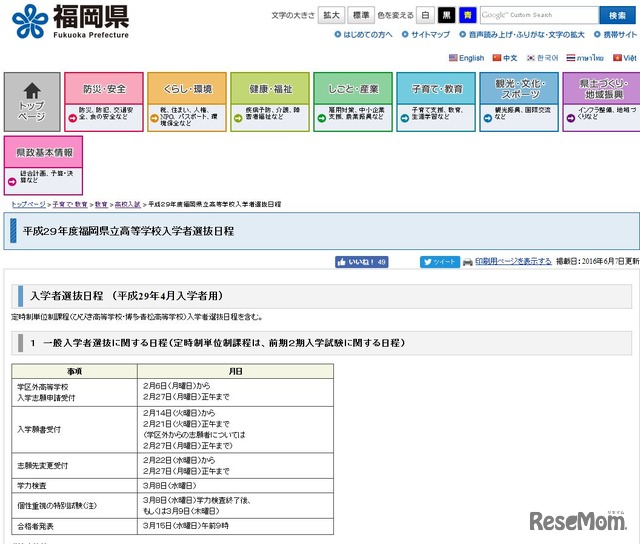
Task: Click the 学力検査 table row label
Action: click(32, 486)
